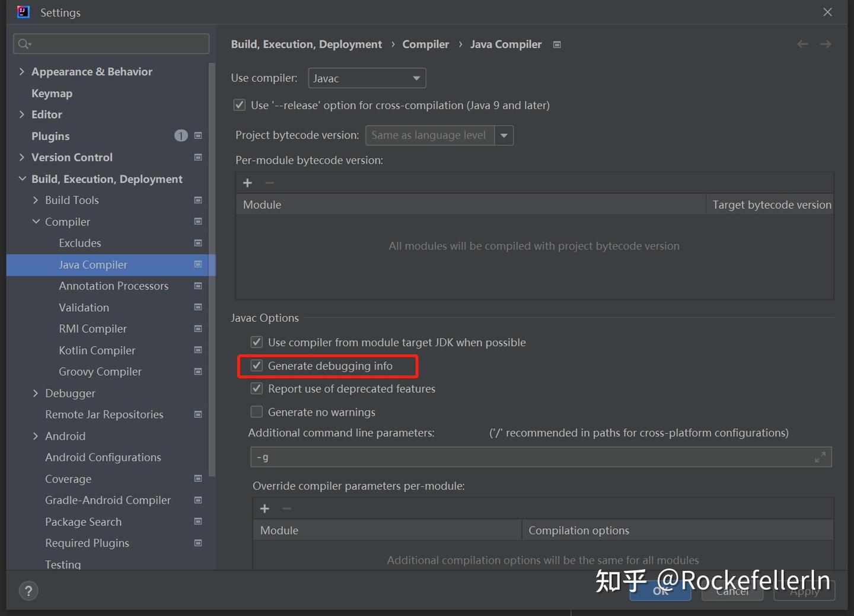
Task: Open the Project bytecode version dropdown
Action: coord(504,135)
